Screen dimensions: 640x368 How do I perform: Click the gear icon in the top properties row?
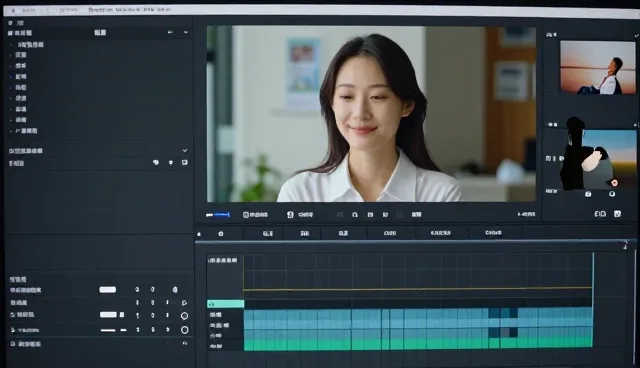(175, 290)
